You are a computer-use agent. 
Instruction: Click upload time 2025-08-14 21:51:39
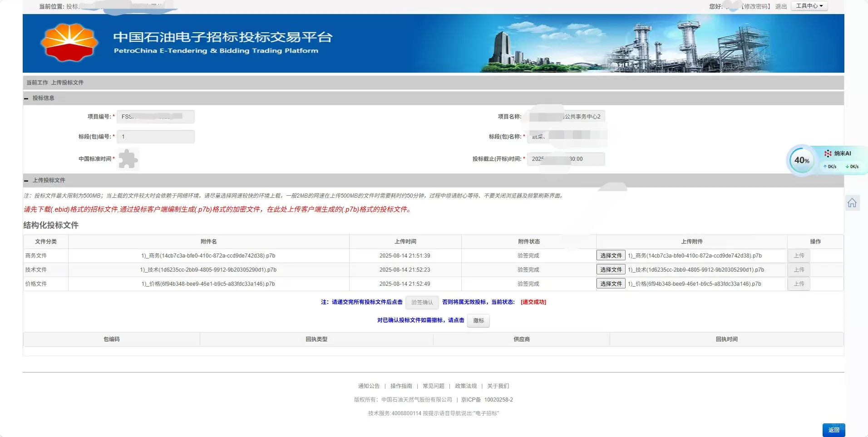(x=405, y=256)
